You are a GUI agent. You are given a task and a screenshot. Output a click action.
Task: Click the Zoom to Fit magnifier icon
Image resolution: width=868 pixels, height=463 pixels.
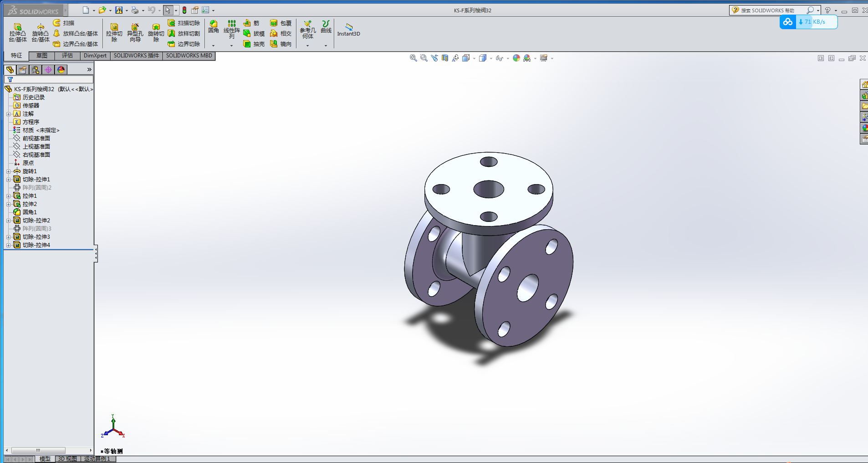pyautogui.click(x=413, y=58)
